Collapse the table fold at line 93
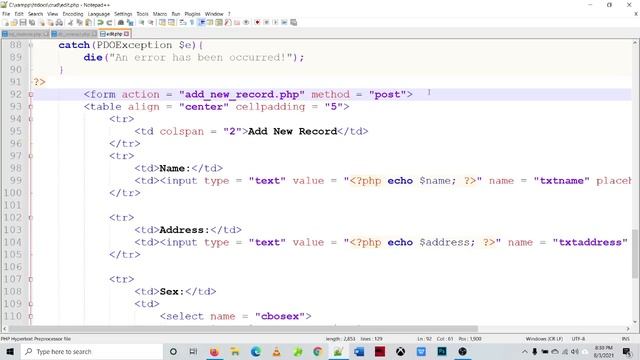 point(31,107)
